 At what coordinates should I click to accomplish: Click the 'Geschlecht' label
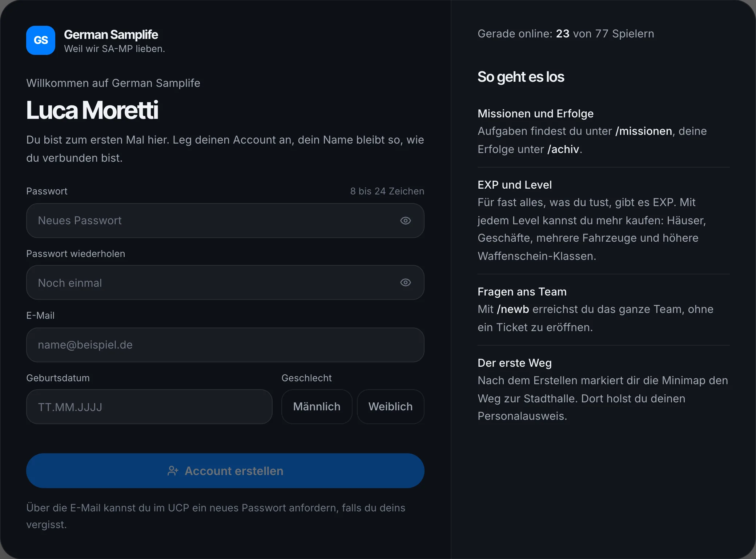coord(307,378)
